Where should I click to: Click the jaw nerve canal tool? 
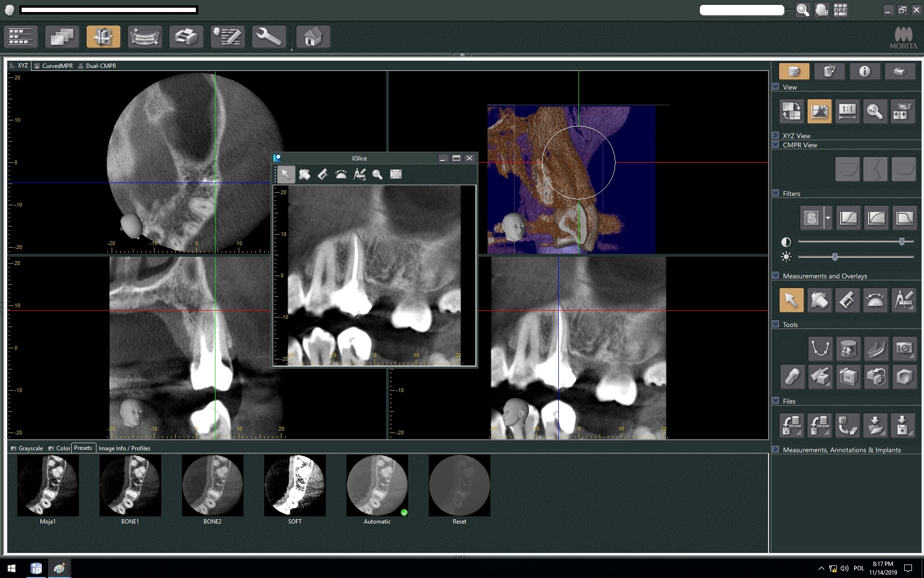pos(876,348)
